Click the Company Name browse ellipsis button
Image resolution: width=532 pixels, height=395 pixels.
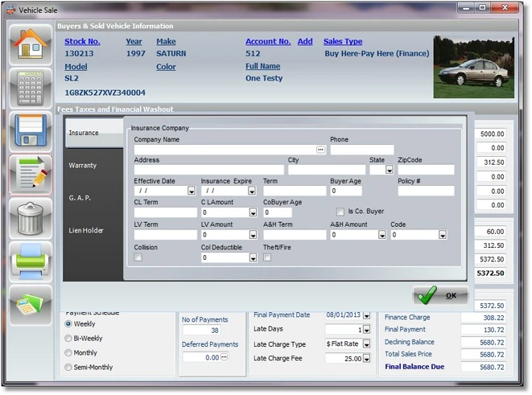point(320,150)
